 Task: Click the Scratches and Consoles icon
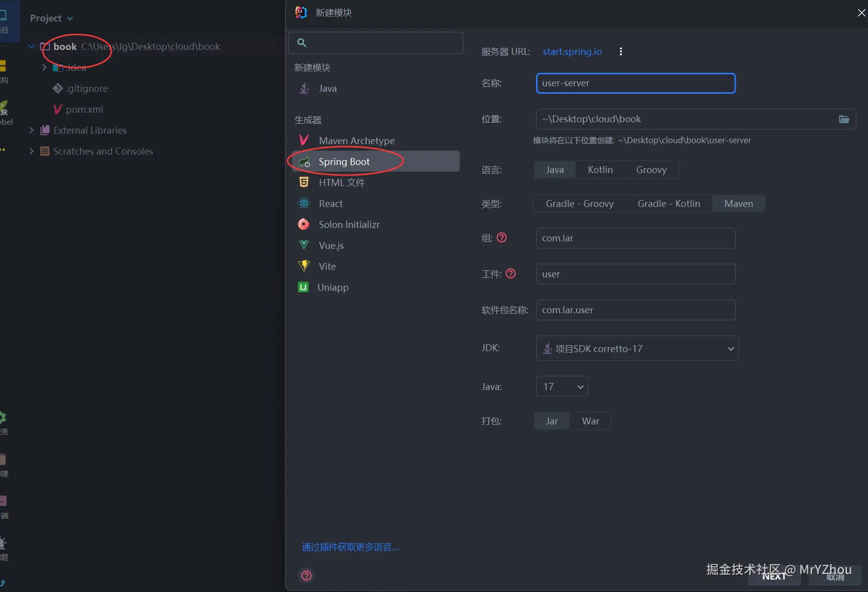(x=45, y=151)
